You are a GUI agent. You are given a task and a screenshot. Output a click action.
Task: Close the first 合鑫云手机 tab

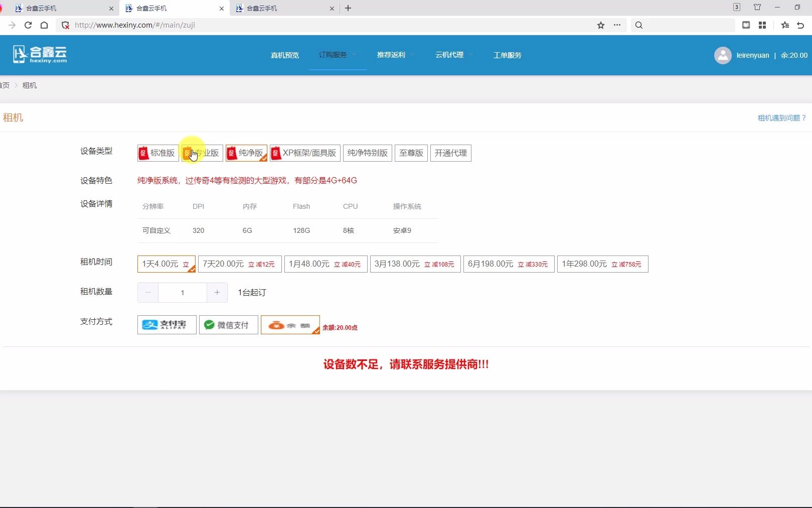pyautogui.click(x=111, y=9)
